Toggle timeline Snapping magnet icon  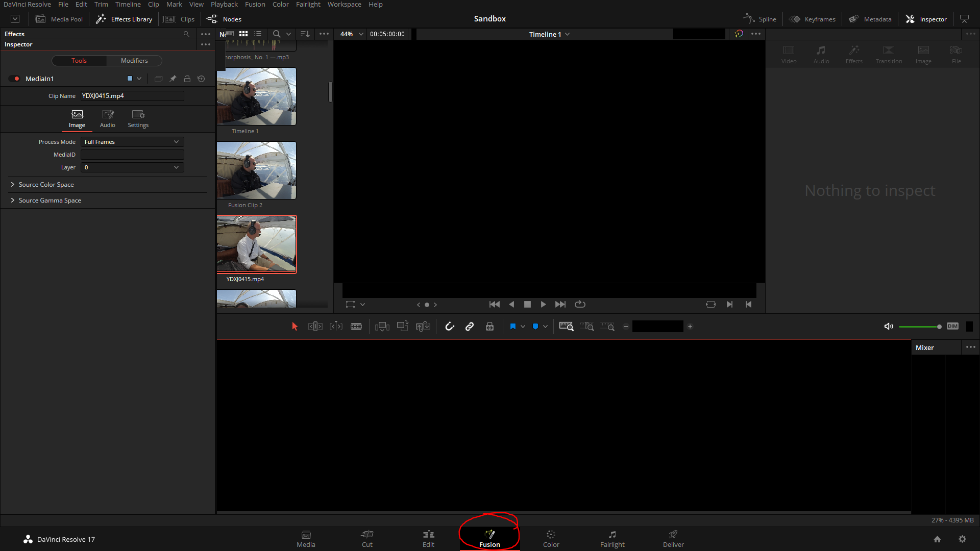[x=450, y=327]
